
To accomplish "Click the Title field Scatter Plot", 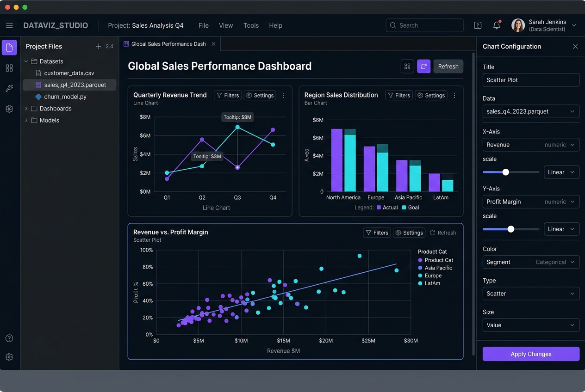I will pyautogui.click(x=531, y=80).
